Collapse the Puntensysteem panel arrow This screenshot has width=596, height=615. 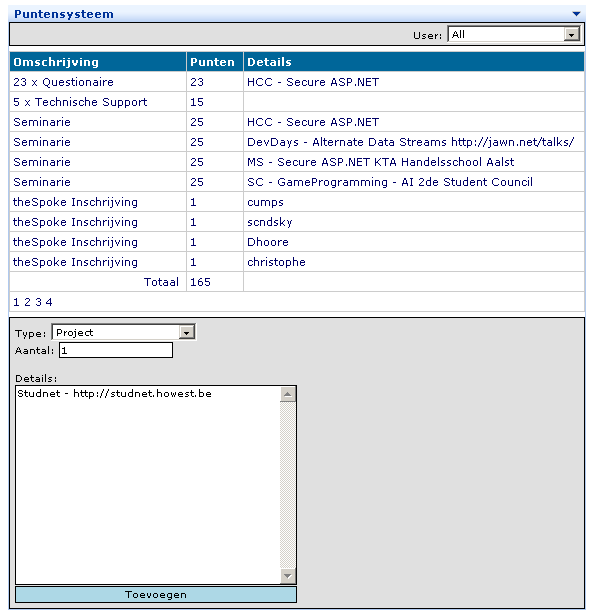click(576, 14)
